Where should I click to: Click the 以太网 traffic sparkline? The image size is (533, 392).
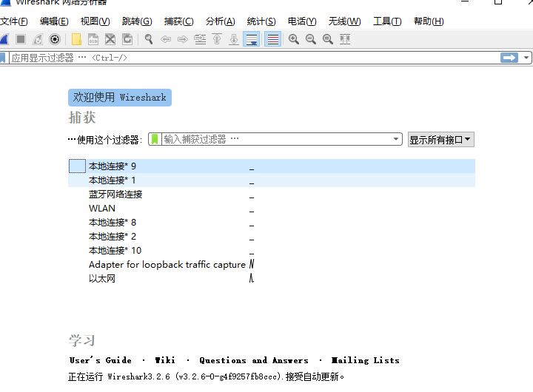coord(252,279)
